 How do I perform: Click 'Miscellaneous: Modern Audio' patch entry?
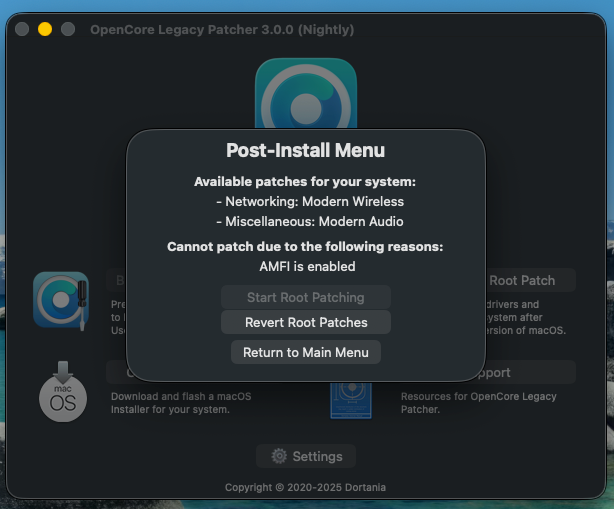[310, 222]
